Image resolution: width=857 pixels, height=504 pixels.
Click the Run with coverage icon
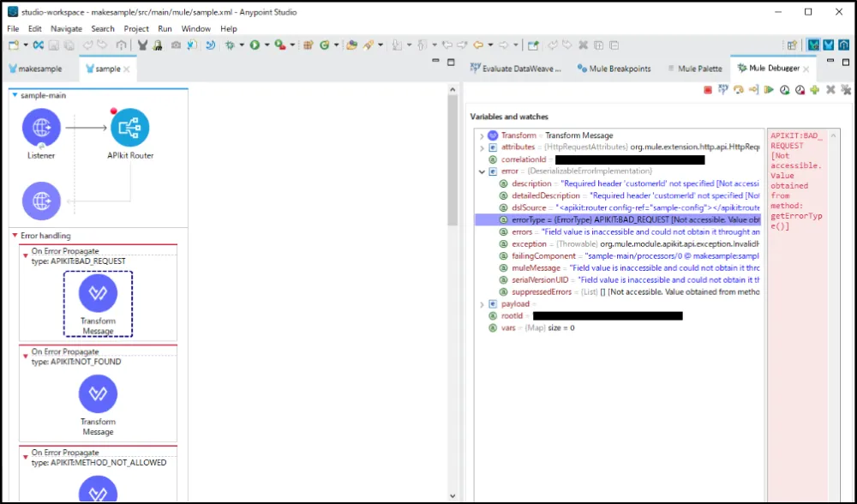pyautogui.click(x=279, y=45)
